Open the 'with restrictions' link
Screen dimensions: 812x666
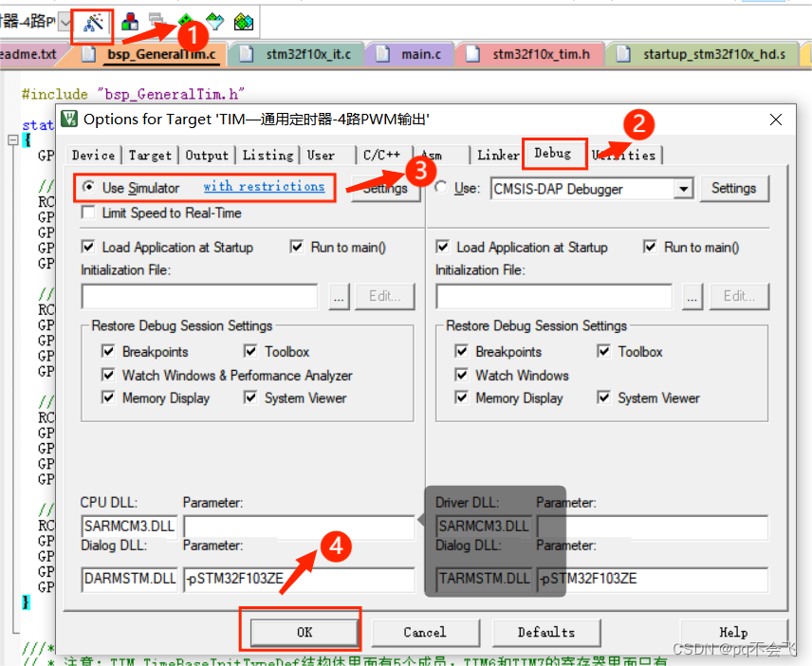(x=264, y=187)
